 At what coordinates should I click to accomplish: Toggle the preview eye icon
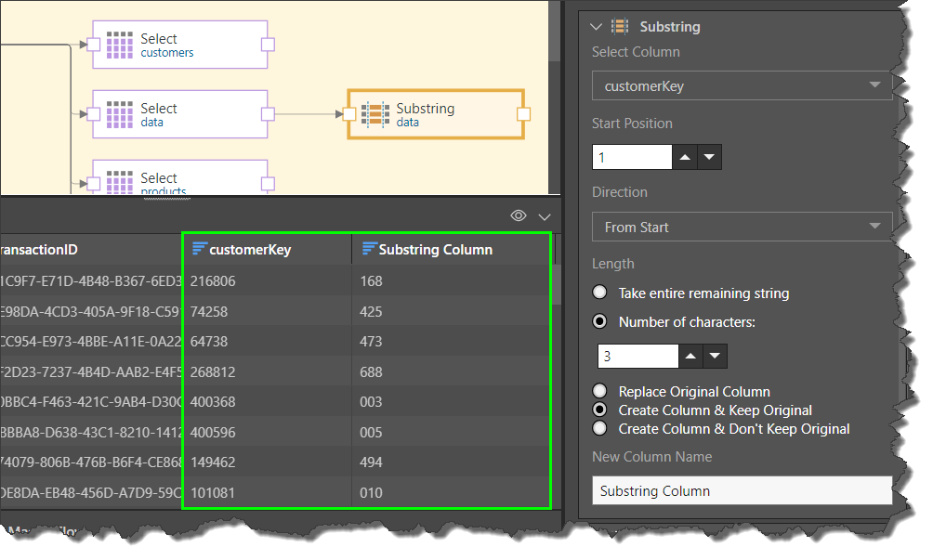click(519, 215)
